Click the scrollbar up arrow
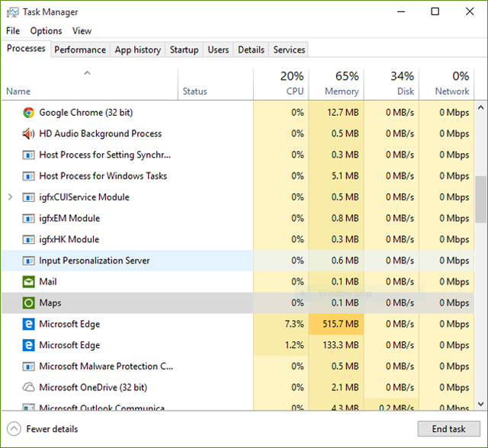 coord(481,107)
